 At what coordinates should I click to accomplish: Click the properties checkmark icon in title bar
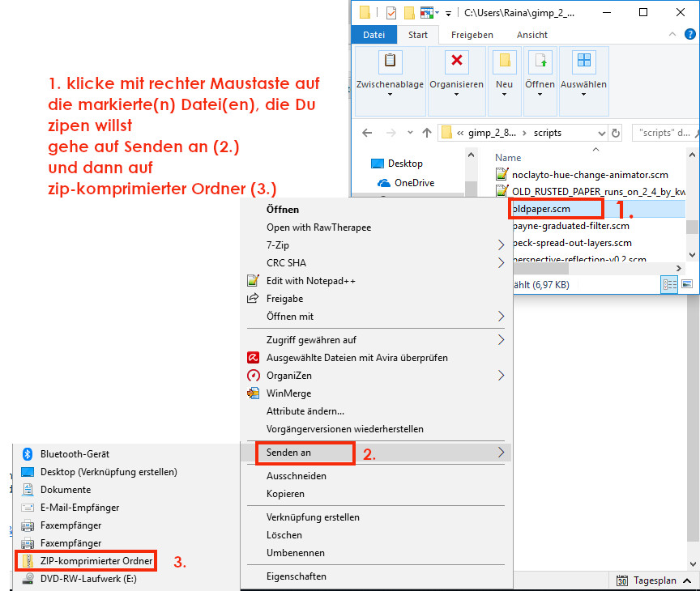point(391,13)
